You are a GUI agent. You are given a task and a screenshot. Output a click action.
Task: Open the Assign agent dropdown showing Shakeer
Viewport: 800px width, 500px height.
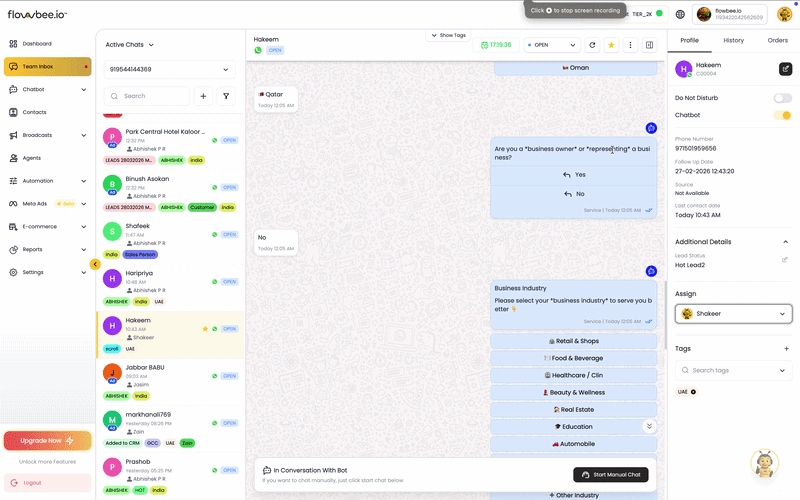(x=733, y=313)
